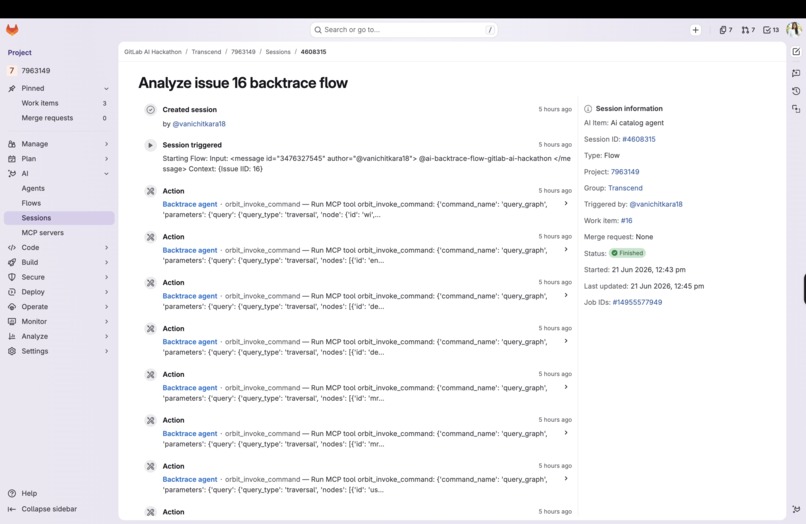Click 'AI Item: AI catalog agent' text
Image resolution: width=806 pixels, height=524 pixels.
[624, 123]
